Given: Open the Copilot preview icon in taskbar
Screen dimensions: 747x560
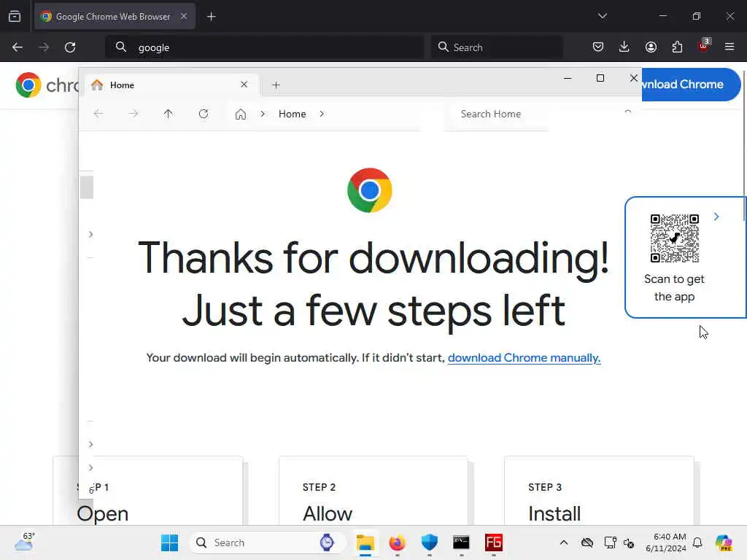Looking at the screenshot, I should point(724,542).
